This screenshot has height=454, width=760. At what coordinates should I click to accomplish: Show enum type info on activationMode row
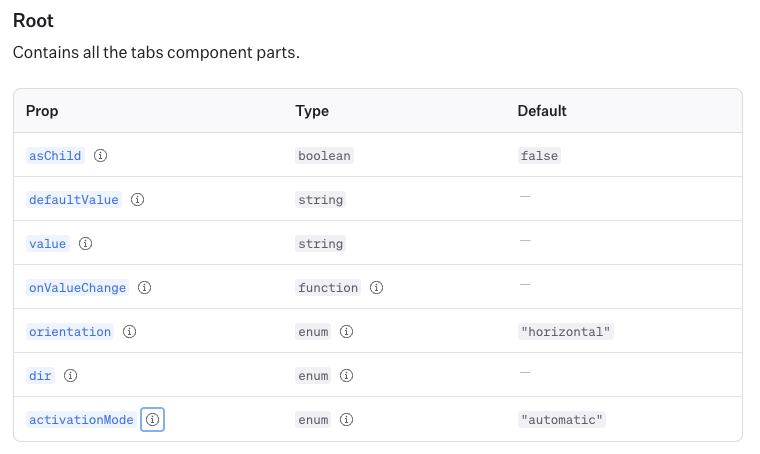click(x=347, y=420)
